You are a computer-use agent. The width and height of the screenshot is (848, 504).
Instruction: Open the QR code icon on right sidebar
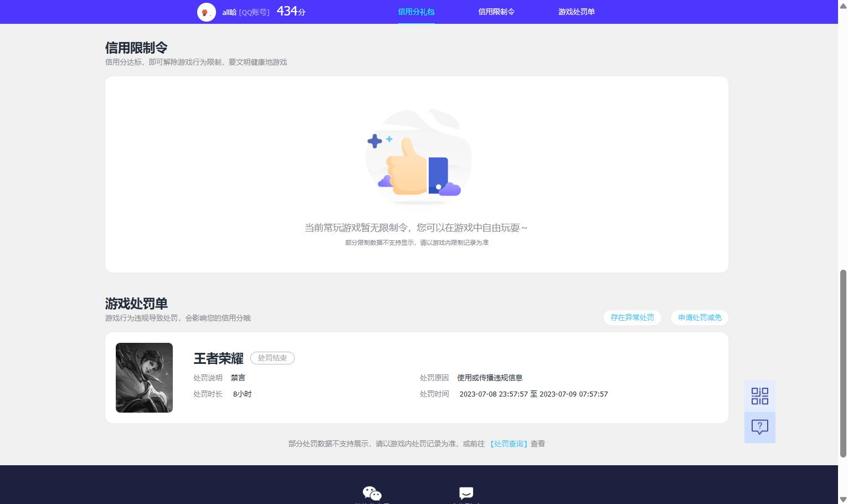click(759, 396)
